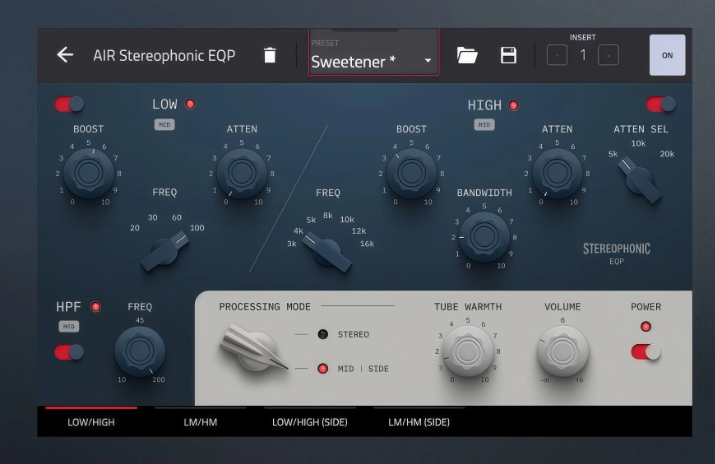Screen dimensions: 715x464
Task: Click the PROCESSING MODE rotary selector
Action: tap(253, 349)
